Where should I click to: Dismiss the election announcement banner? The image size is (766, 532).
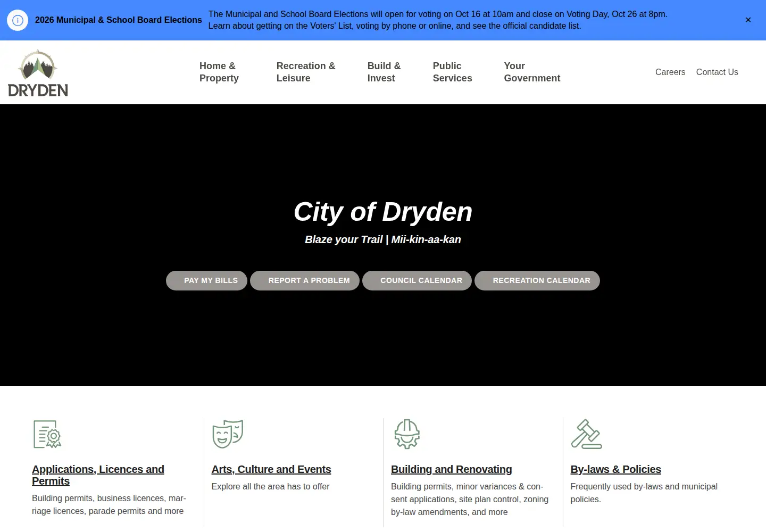pyautogui.click(x=748, y=20)
